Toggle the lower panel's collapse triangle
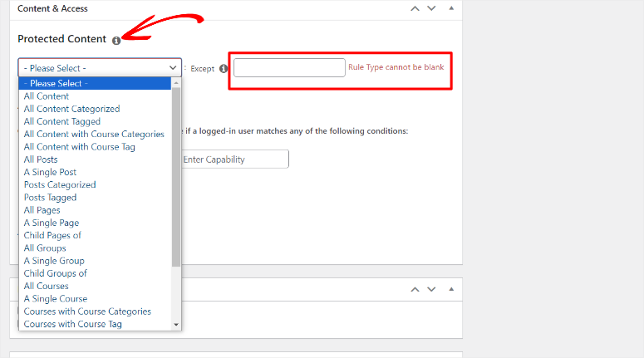This screenshot has height=358, width=644. [x=451, y=289]
